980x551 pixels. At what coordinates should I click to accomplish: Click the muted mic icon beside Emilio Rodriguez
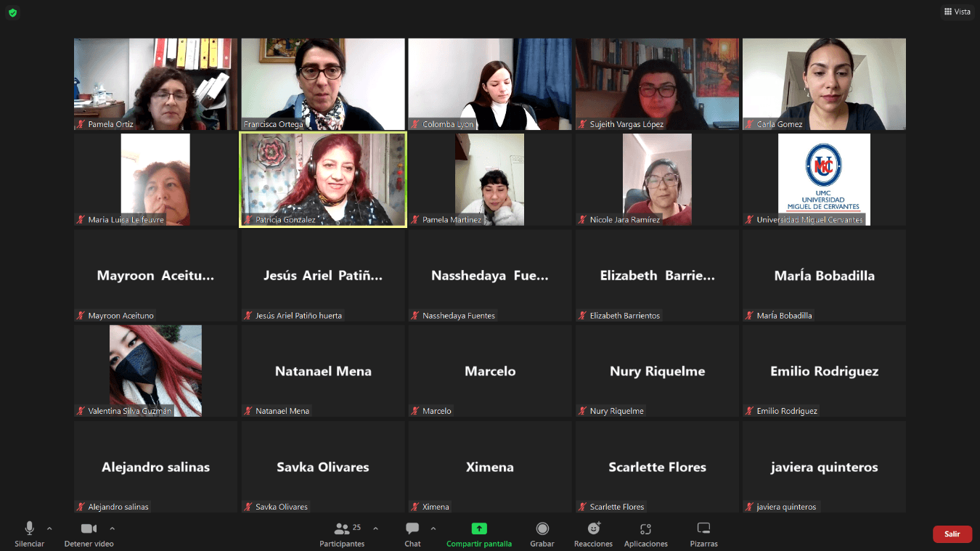point(750,411)
